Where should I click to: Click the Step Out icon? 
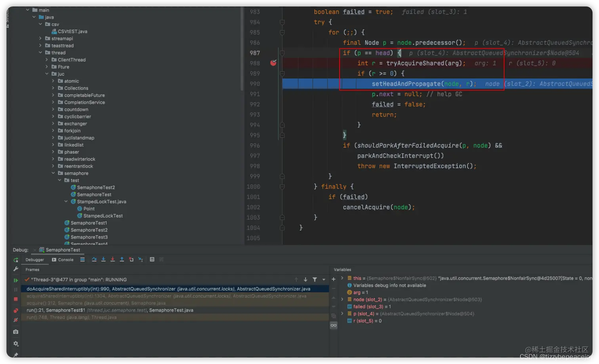point(122,260)
